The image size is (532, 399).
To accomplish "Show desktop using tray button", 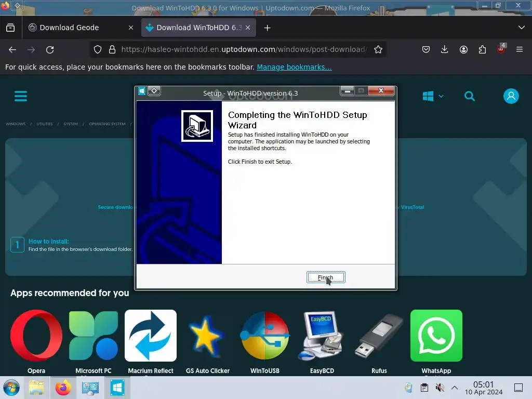I will tap(518, 388).
